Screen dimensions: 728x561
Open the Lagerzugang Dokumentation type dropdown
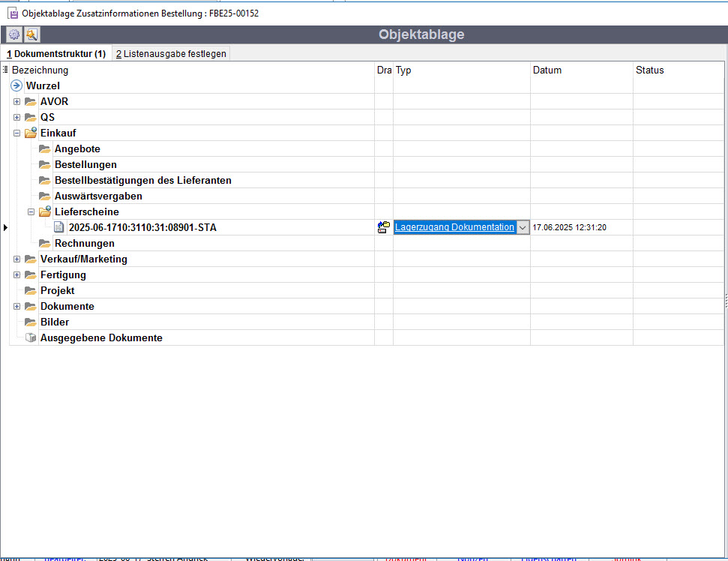point(523,227)
